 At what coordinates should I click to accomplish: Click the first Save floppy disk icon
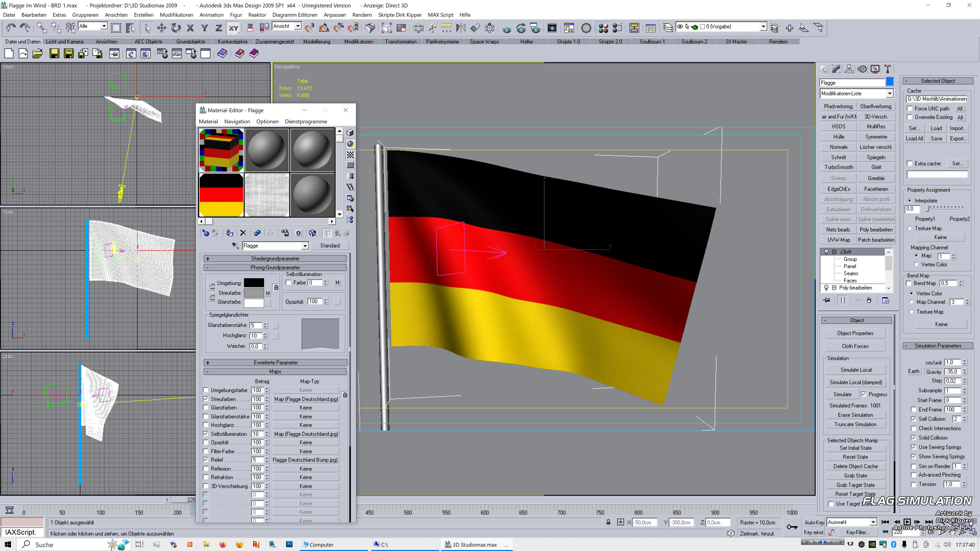tap(54, 54)
